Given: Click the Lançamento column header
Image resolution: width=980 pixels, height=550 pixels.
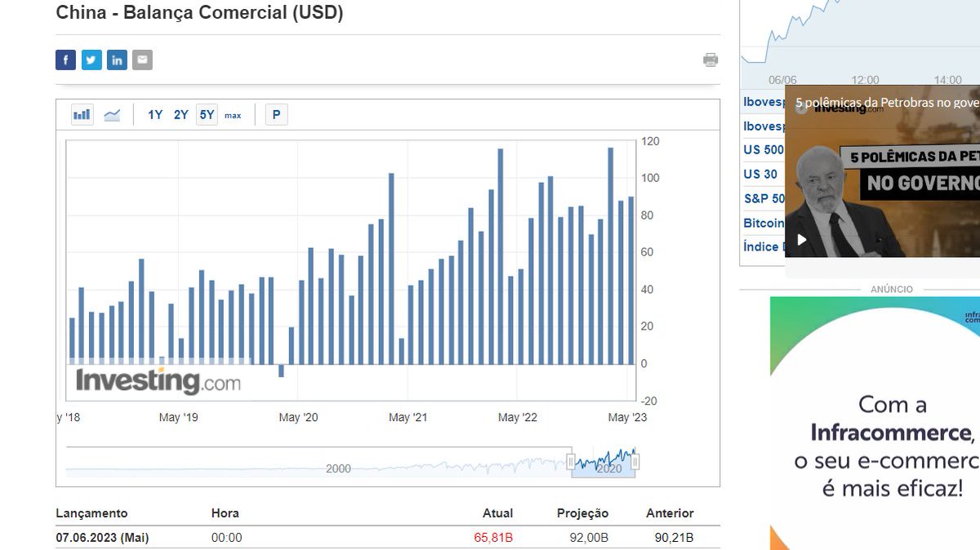Looking at the screenshot, I should (91, 513).
